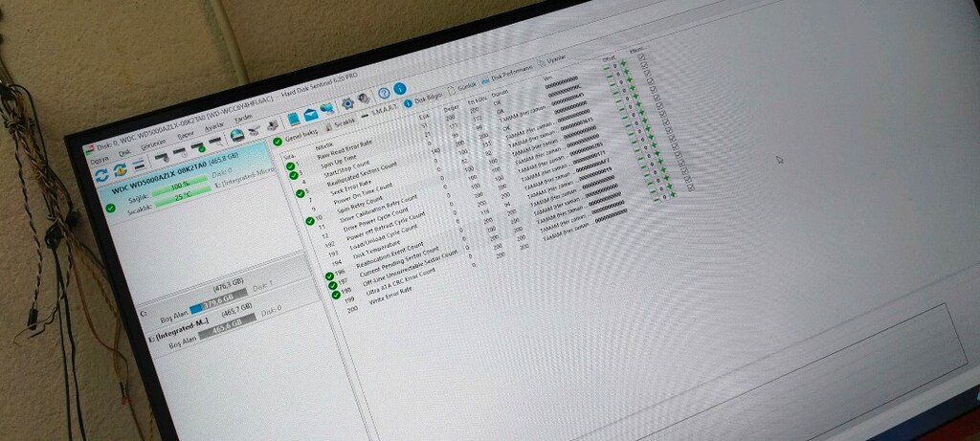This screenshot has width=980, height=441.
Task: Click the grey disk icon beside the gear
Action: [x=363, y=99]
